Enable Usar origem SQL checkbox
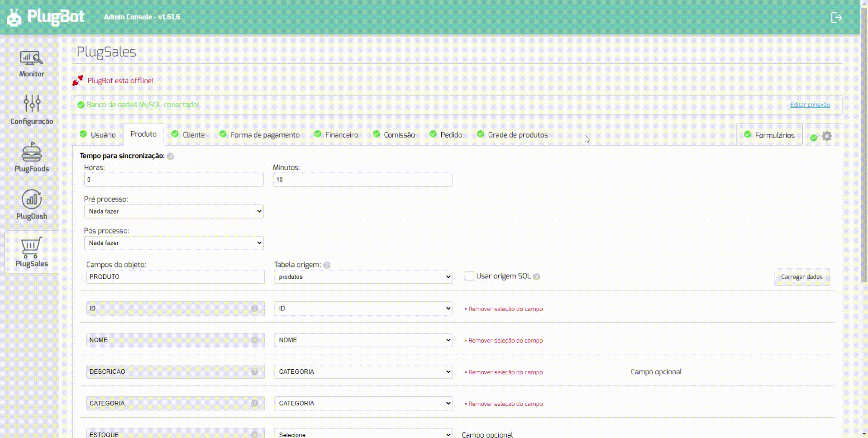This screenshot has height=438, width=868. coord(469,276)
